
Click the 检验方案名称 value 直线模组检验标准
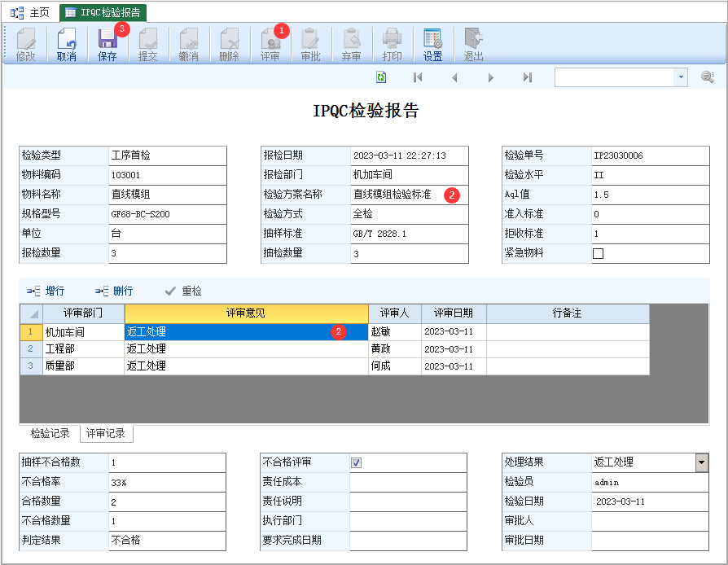point(393,195)
